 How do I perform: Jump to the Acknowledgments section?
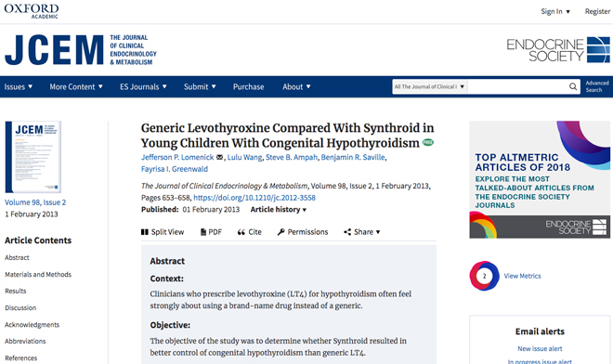33,324
